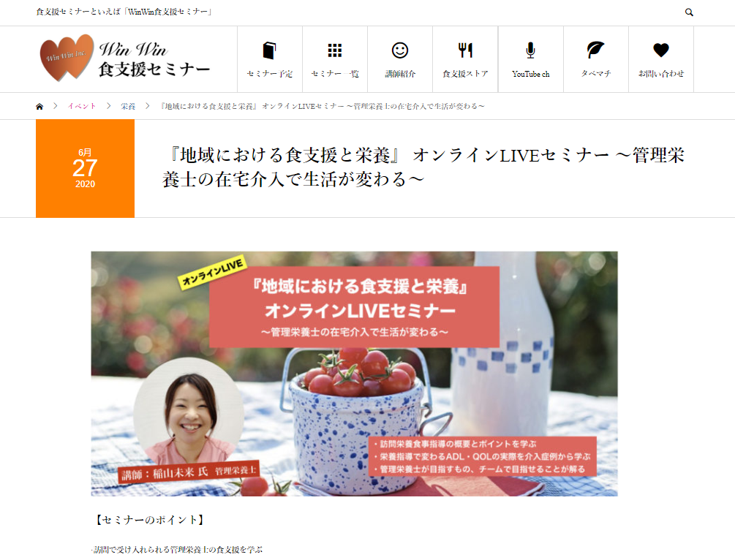Click the search magnifier icon
Viewport: 735px width, 560px height.
(689, 12)
